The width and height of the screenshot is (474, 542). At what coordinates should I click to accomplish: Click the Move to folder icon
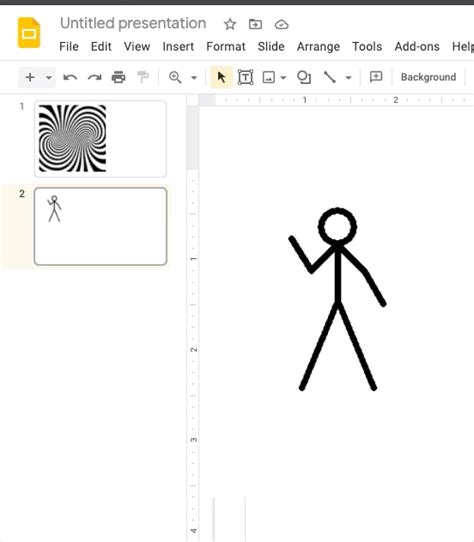tap(255, 24)
